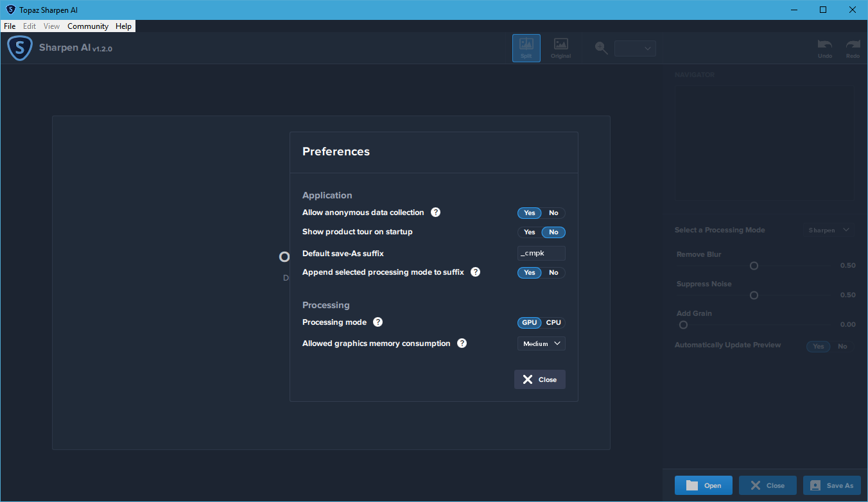Screen dimensions: 868x502
Task: Click help icon for graphics memory consumption
Action: click(x=462, y=343)
